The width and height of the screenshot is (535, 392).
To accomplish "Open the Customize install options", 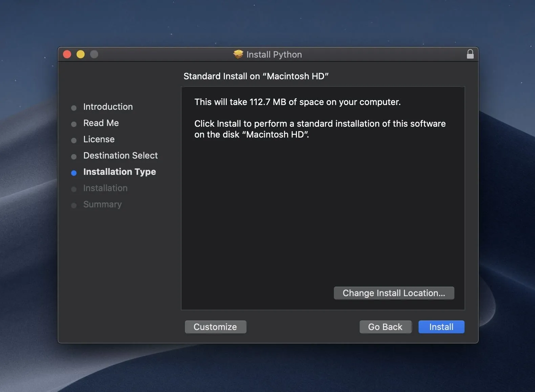I will [215, 327].
